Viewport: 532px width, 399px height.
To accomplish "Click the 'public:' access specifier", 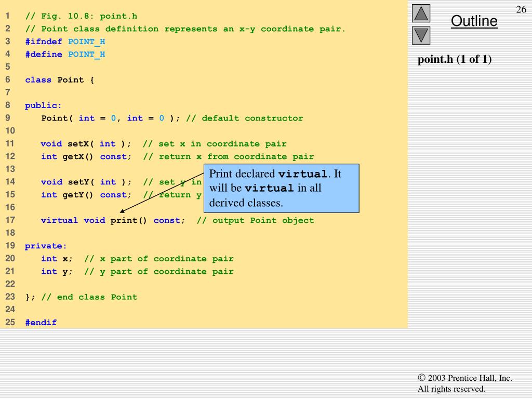I will [x=43, y=105].
